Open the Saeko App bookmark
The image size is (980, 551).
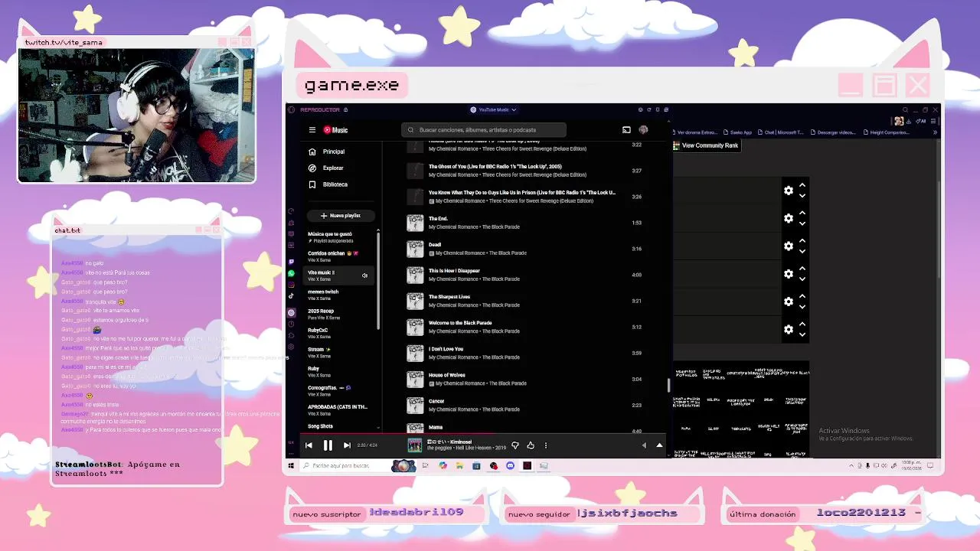[739, 132]
